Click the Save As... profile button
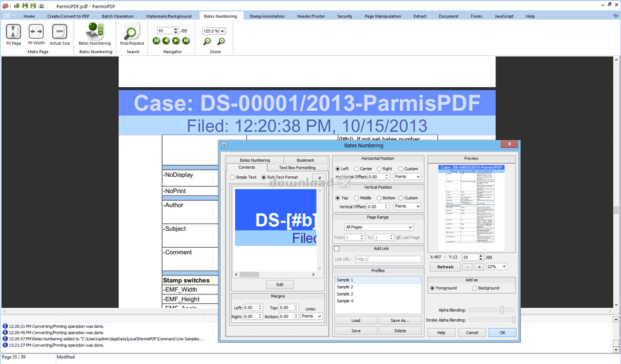 (400, 320)
